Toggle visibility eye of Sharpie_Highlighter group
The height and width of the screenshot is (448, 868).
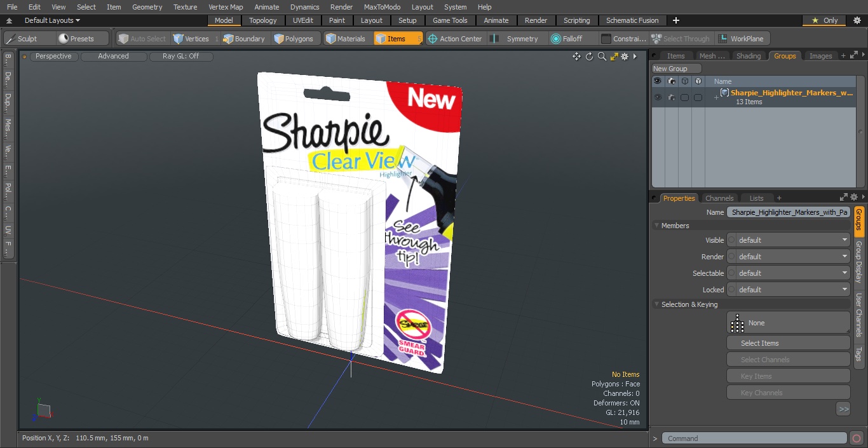click(x=658, y=97)
